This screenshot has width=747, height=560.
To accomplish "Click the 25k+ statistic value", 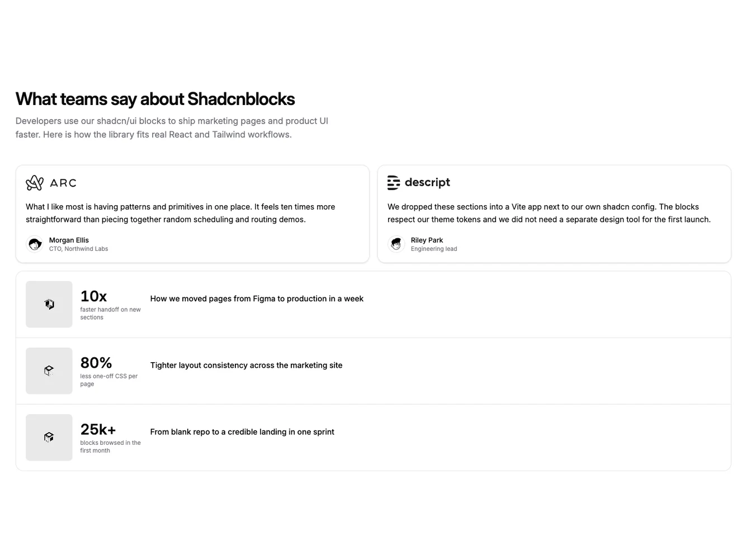I will click(98, 429).
